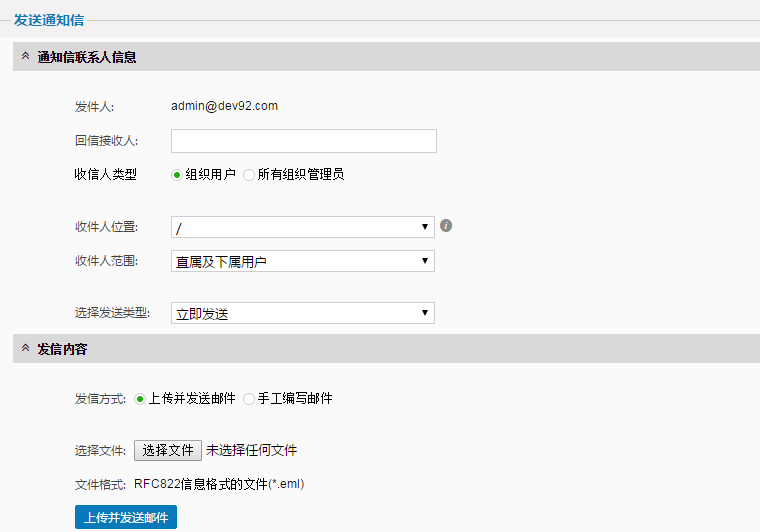This screenshot has height=532, width=760.
Task: Click the admin@dev92.com sender address
Action: tap(224, 106)
